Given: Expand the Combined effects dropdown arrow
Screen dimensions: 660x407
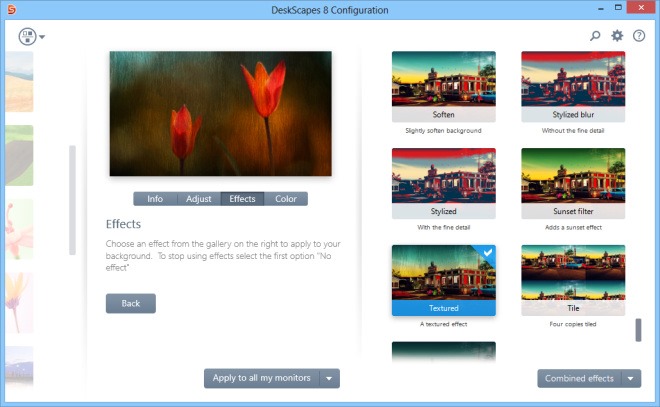Looking at the screenshot, I should point(631,378).
